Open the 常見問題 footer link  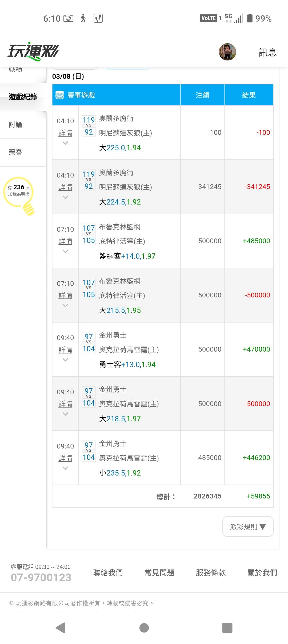pyautogui.click(x=159, y=572)
